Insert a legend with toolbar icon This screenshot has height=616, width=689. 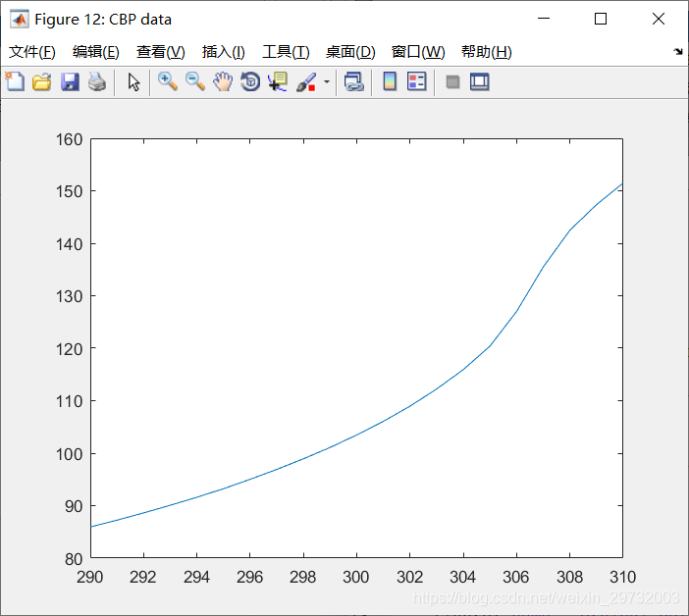[x=416, y=81]
